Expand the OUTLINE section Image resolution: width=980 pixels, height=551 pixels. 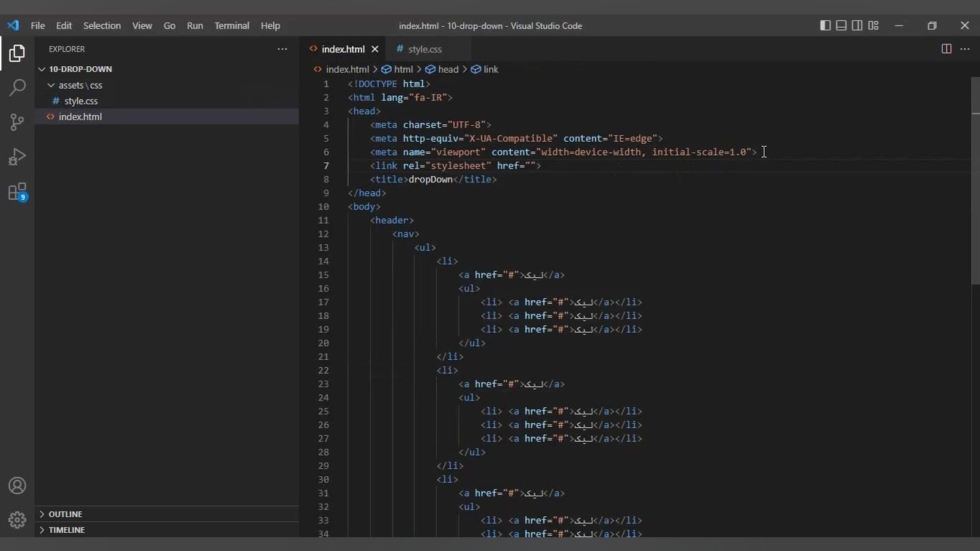click(65, 514)
